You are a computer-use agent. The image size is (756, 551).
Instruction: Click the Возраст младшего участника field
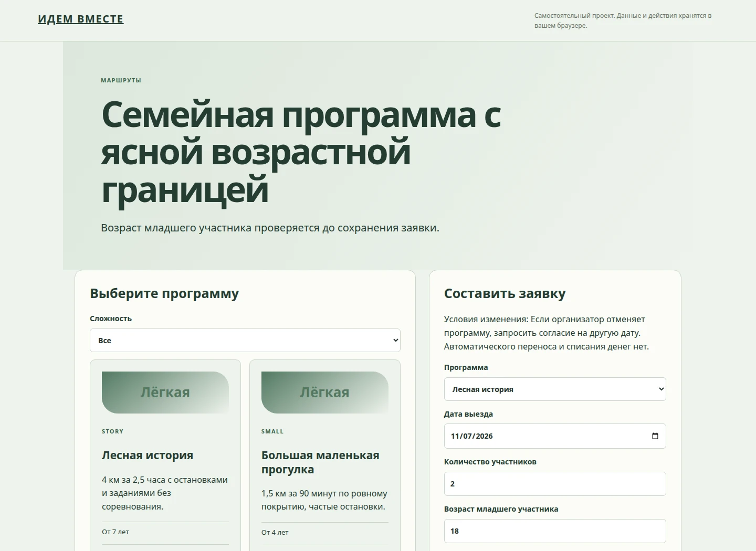[x=555, y=531]
